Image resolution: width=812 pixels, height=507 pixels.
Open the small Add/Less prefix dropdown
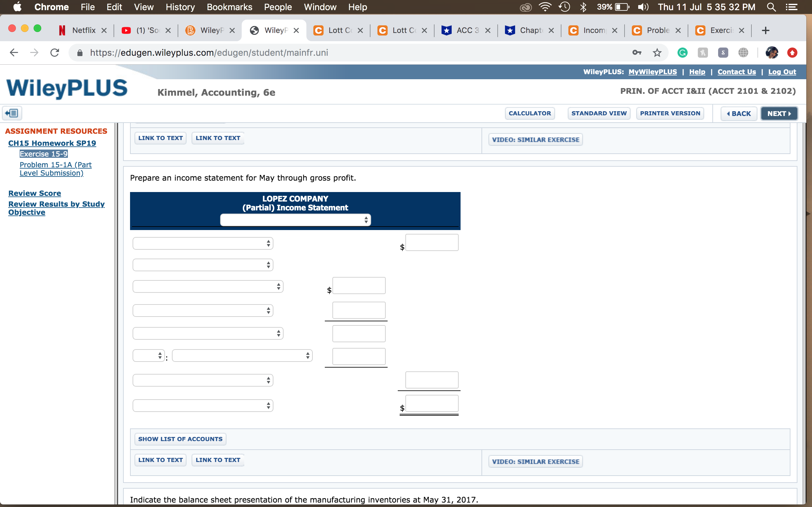[x=148, y=356]
